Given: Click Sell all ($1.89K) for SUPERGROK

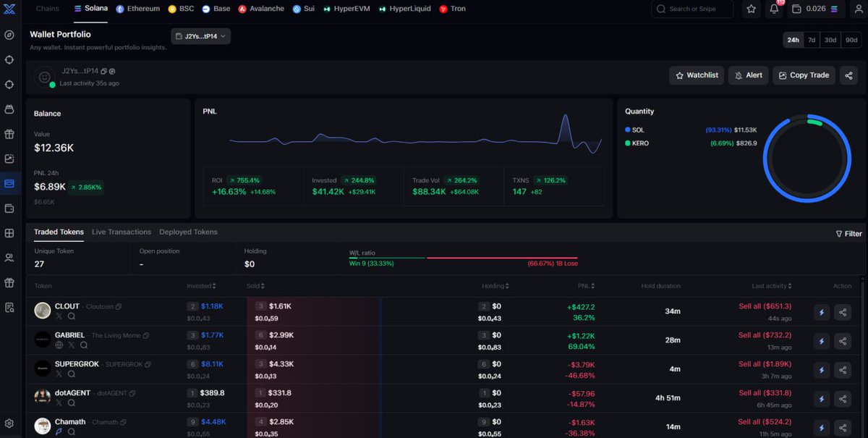Looking at the screenshot, I should tap(765, 364).
